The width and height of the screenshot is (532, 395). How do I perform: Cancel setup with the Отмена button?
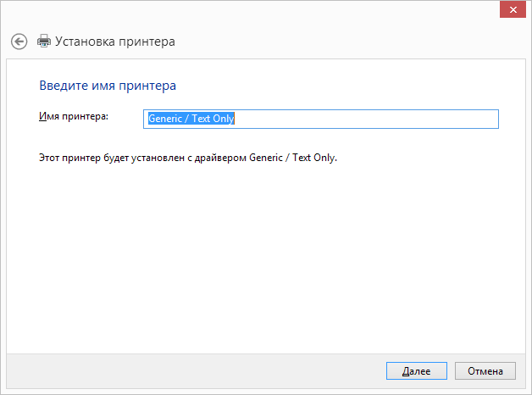point(485,371)
